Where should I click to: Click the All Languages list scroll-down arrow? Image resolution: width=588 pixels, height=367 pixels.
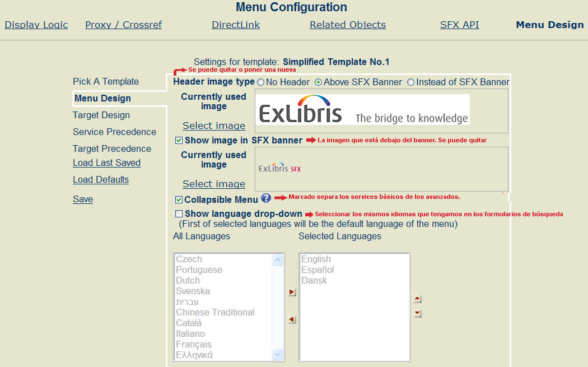(278, 354)
